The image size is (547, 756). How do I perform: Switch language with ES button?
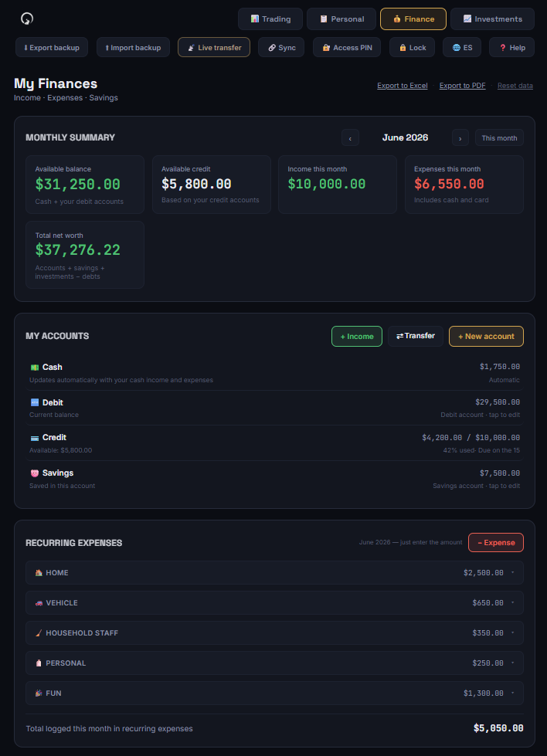coord(462,47)
